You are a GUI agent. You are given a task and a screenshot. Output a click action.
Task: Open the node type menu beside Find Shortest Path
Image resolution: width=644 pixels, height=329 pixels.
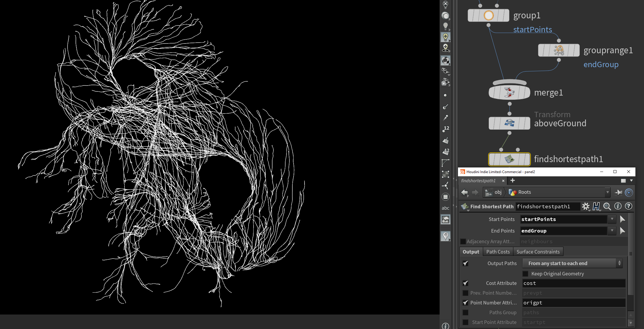pyautogui.click(x=465, y=207)
